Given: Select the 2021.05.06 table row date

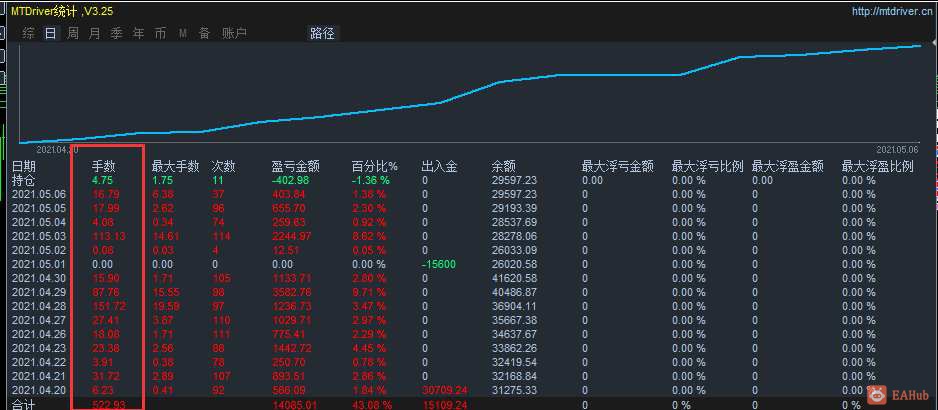Looking at the screenshot, I should (39, 195).
